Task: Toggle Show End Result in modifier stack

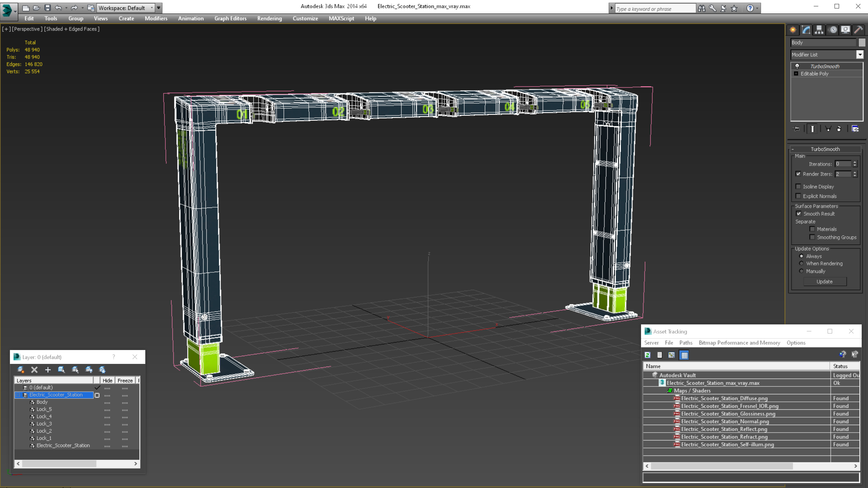Action: click(x=813, y=129)
